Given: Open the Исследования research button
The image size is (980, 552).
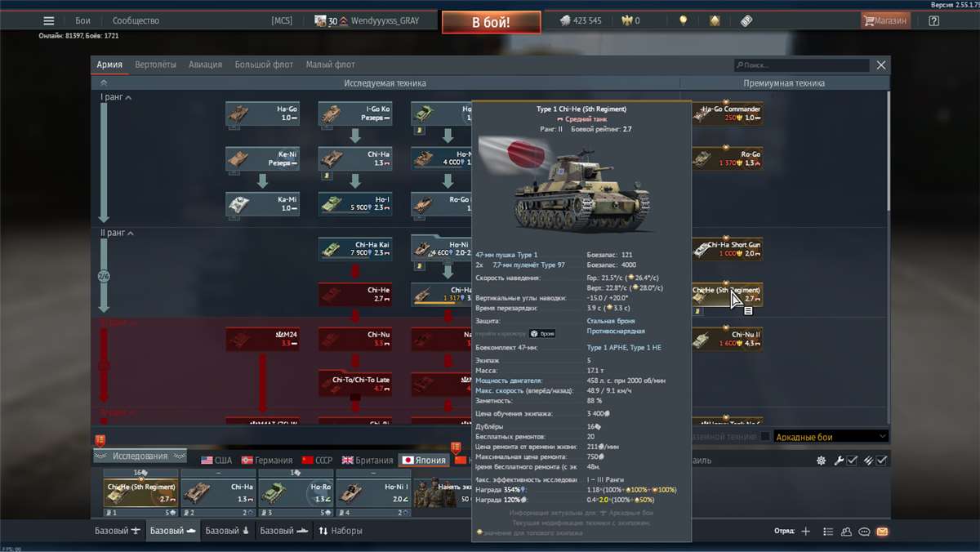Looking at the screenshot, I should pos(140,456).
